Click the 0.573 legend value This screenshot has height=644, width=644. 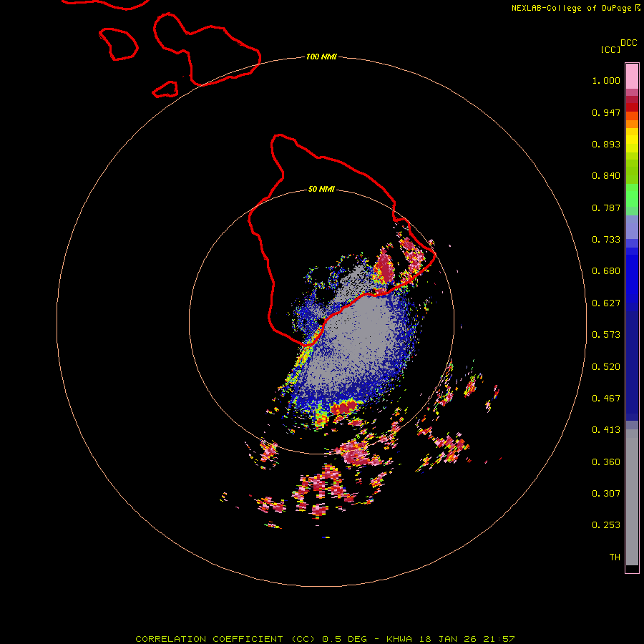606,335
